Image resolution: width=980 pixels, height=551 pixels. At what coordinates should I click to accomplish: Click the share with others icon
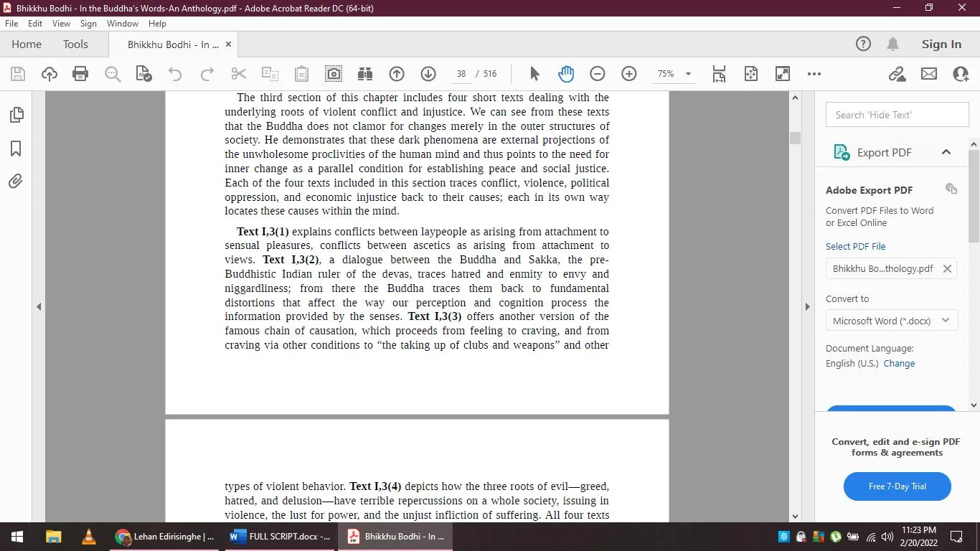click(x=961, y=74)
